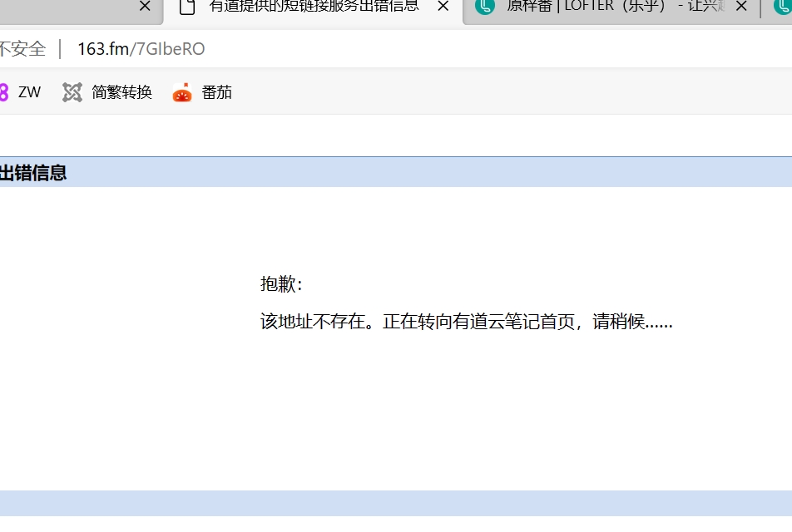The height and width of the screenshot is (532, 792).
Task: Open the ZW bookmark text label
Action: tap(30, 92)
